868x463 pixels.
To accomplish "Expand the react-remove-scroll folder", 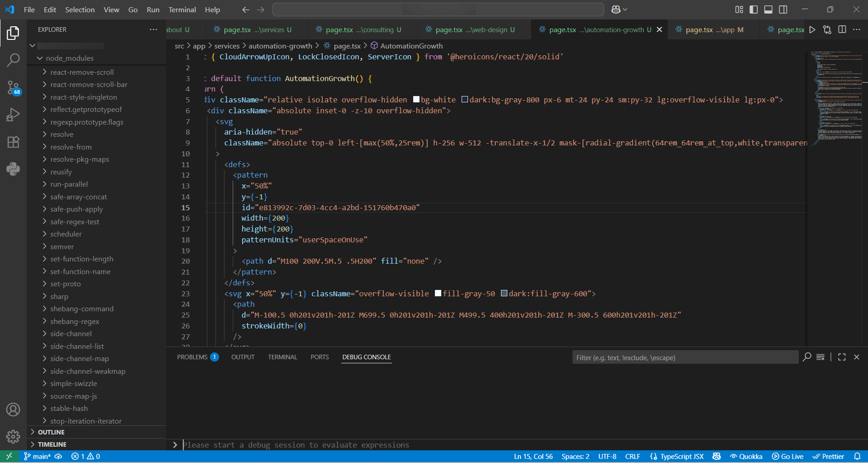I will pyautogui.click(x=82, y=72).
